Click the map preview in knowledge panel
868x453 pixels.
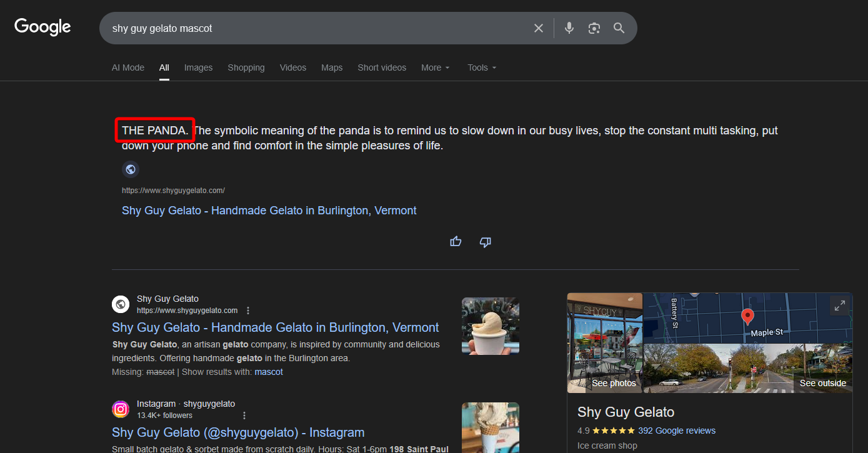coord(747,318)
